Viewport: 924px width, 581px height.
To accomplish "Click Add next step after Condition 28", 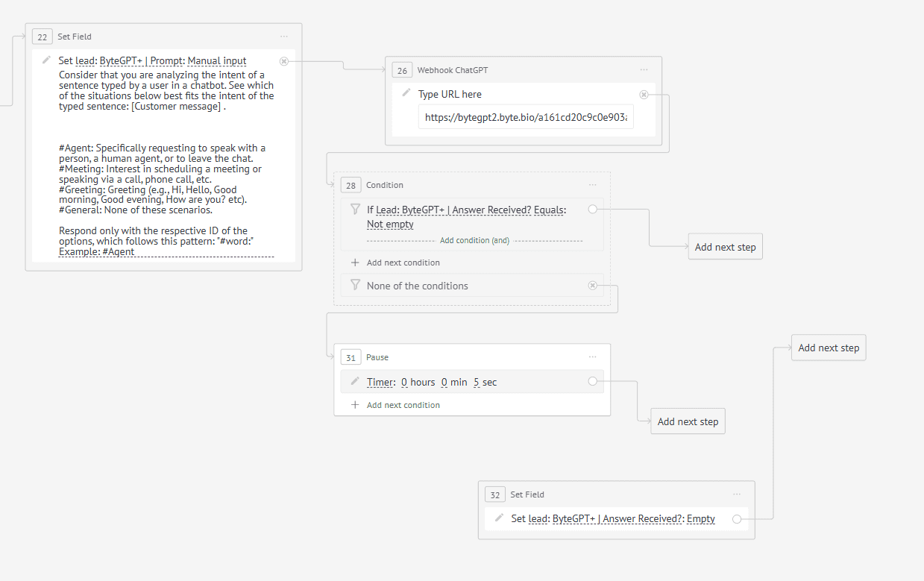I will (x=725, y=247).
